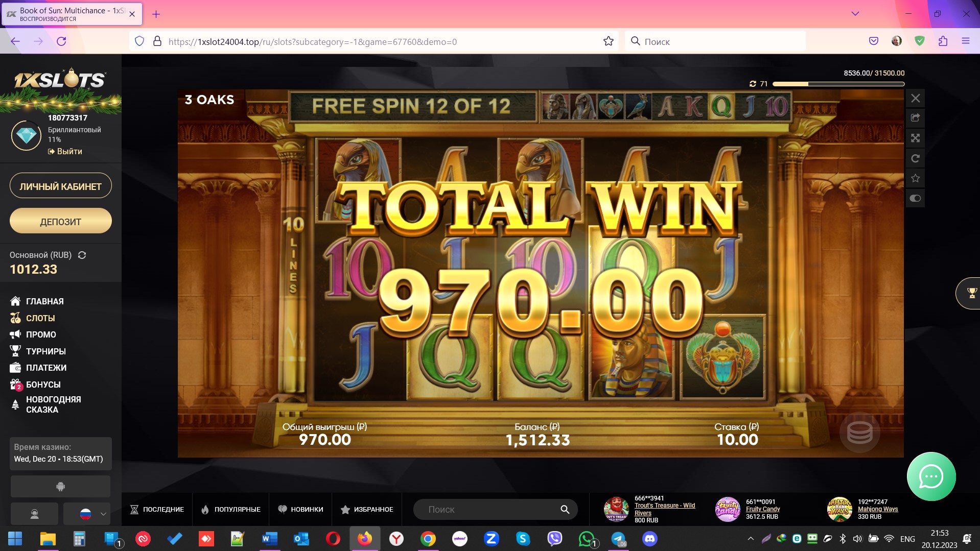Open the taskbar clock and date

[x=939, y=539]
